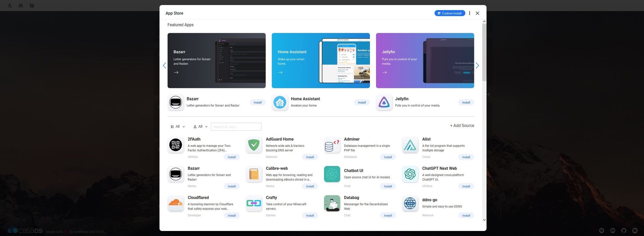The height and width of the screenshot is (236, 644).
Task: Show next featured apps with right arrow
Action: 477,66
